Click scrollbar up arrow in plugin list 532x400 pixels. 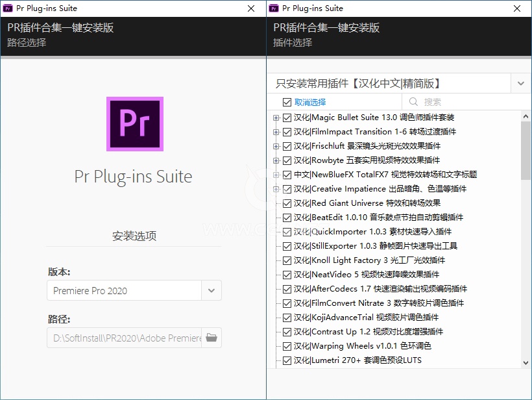[526, 116]
